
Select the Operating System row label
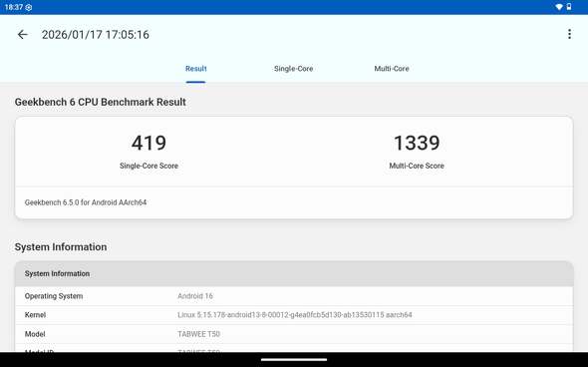point(54,296)
